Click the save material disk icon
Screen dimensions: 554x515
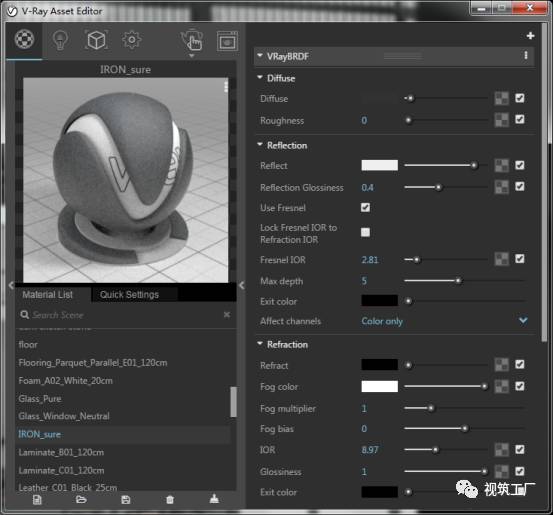point(126,500)
